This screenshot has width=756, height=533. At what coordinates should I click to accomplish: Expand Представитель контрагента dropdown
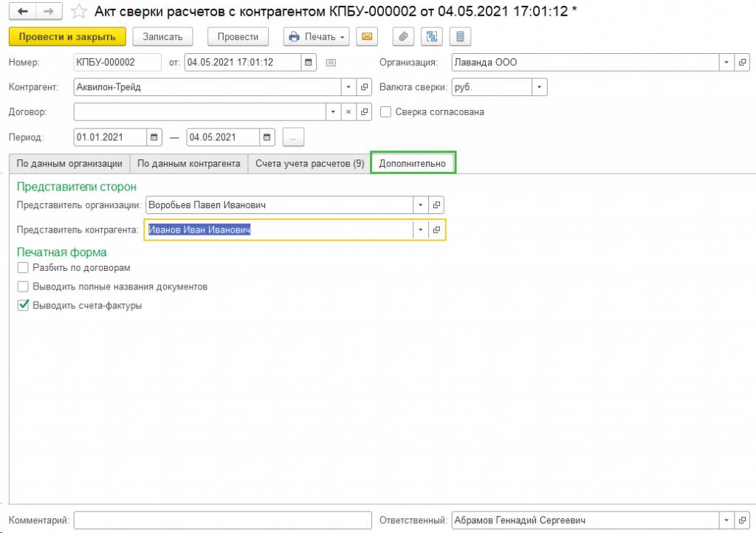[420, 230]
